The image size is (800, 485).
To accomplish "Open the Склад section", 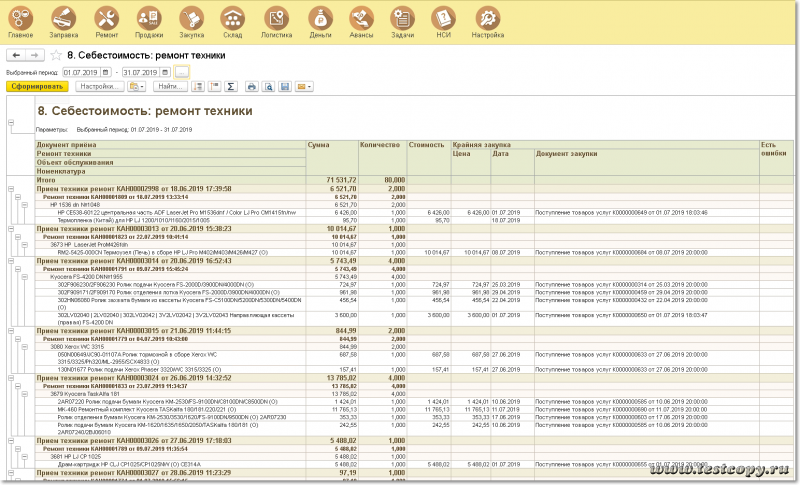I will pyautogui.click(x=233, y=23).
